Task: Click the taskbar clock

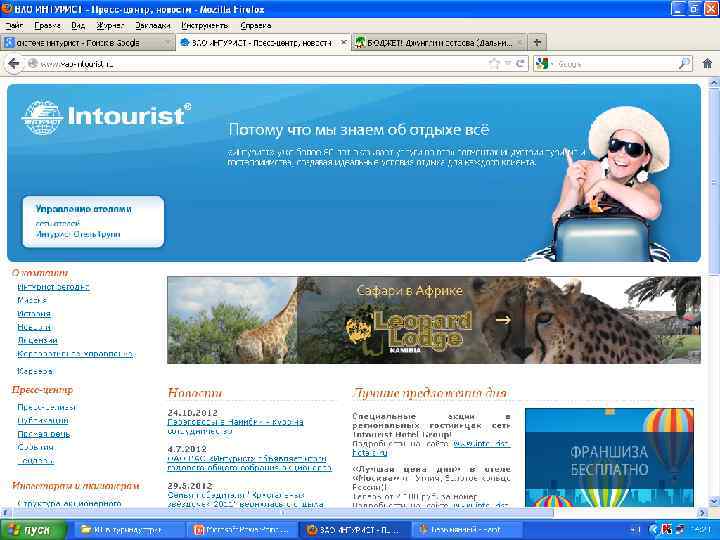Action: point(703,530)
